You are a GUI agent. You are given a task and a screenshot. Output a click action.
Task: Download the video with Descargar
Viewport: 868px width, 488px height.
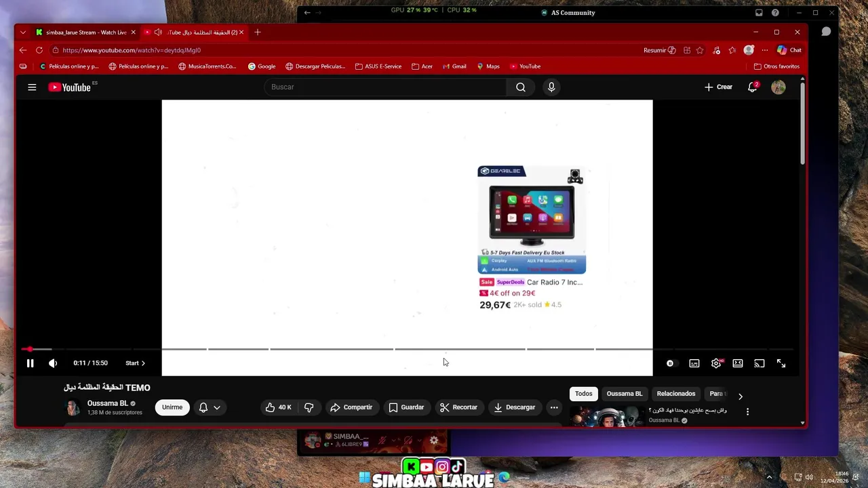(514, 407)
